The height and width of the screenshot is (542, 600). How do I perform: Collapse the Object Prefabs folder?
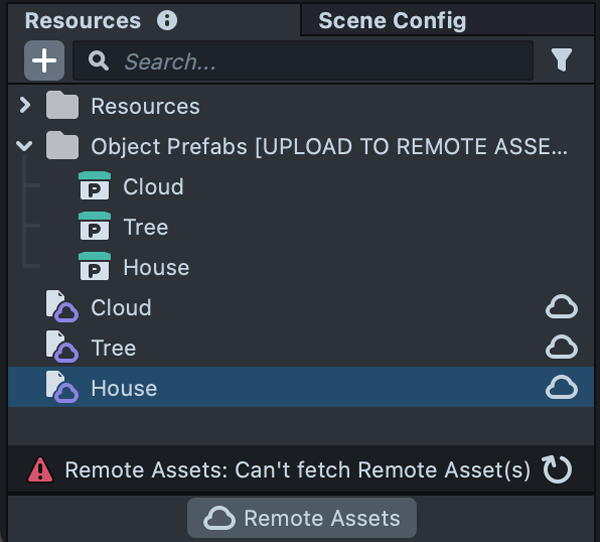click(25, 147)
